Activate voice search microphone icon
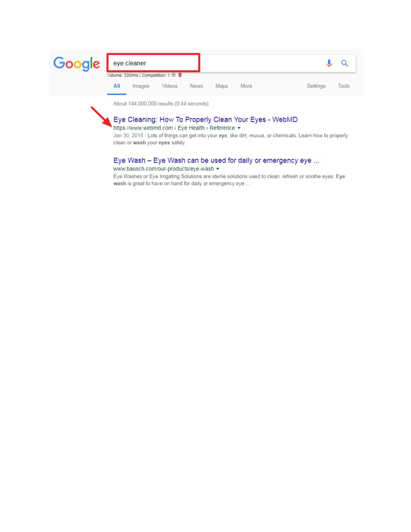 click(x=329, y=63)
